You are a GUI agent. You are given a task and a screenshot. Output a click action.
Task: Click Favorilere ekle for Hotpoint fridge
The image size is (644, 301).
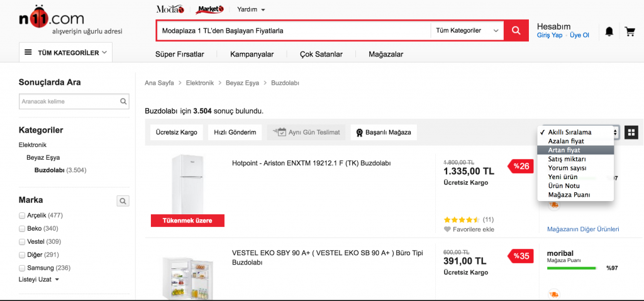(x=473, y=229)
